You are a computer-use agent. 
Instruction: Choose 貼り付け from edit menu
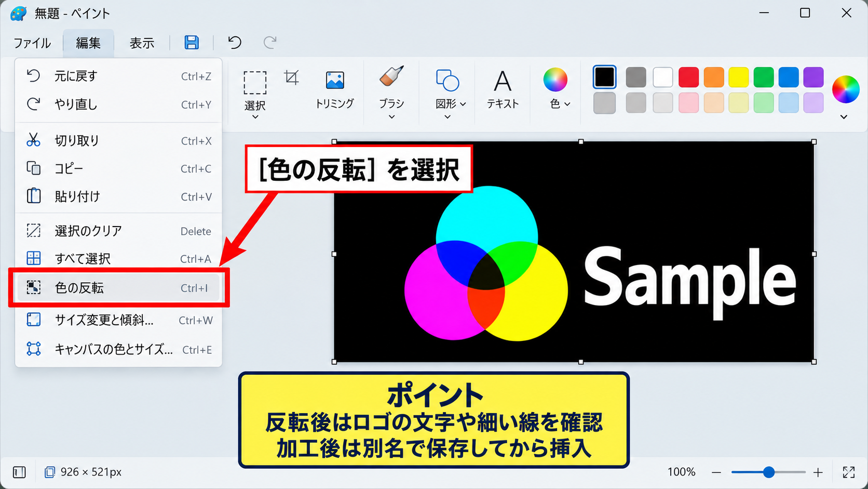118,196
